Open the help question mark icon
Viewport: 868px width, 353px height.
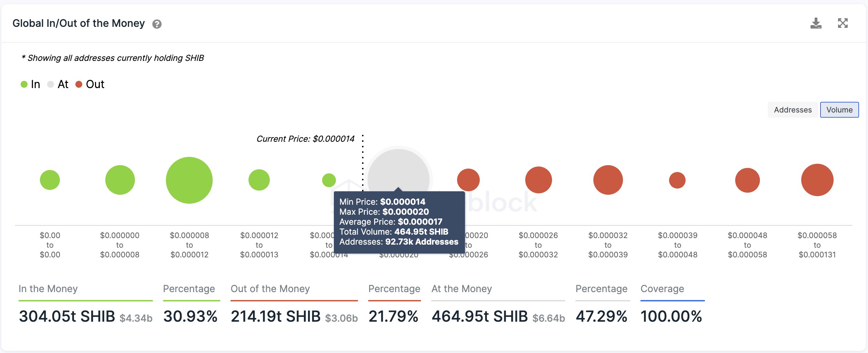click(157, 24)
